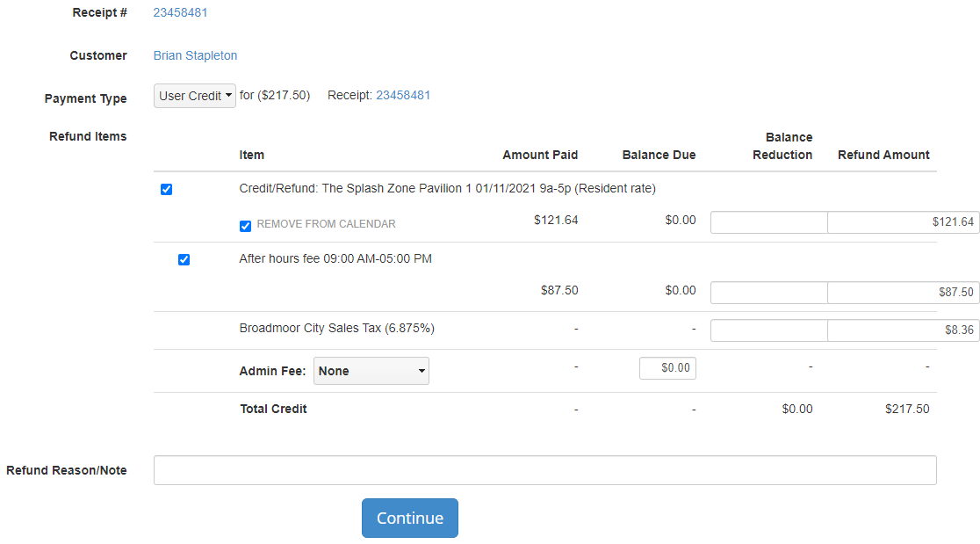This screenshot has width=980, height=544.
Task: Toggle the Remove From Calendar checkbox
Action: click(x=246, y=226)
